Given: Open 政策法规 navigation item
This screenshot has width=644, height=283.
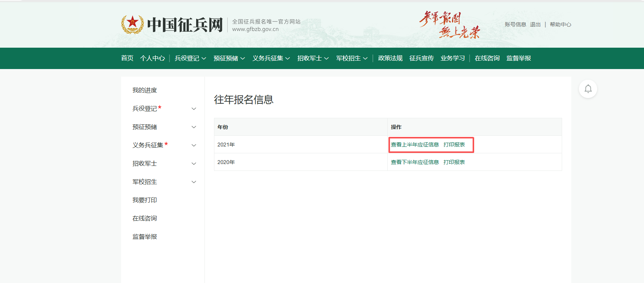Looking at the screenshot, I should click(390, 58).
